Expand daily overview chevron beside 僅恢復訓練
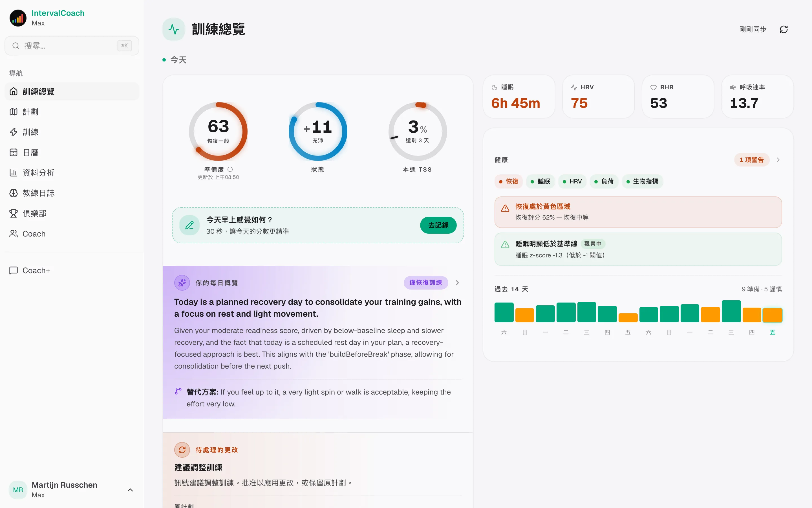The image size is (812, 508). (457, 283)
